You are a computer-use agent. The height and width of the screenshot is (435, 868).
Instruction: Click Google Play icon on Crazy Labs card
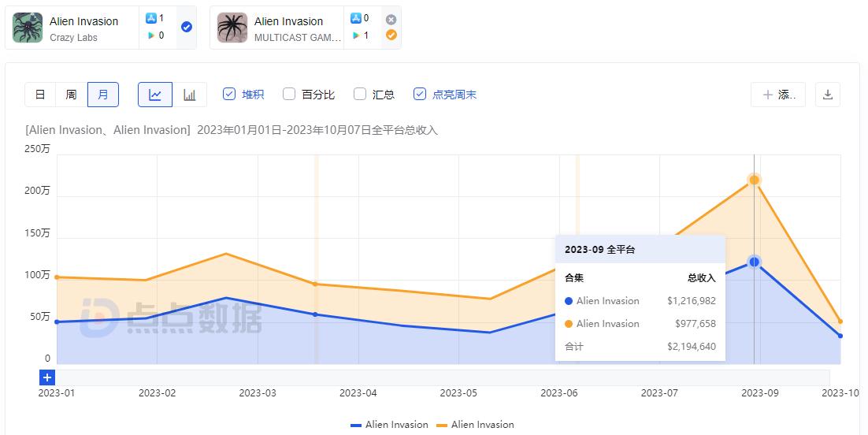(150, 35)
